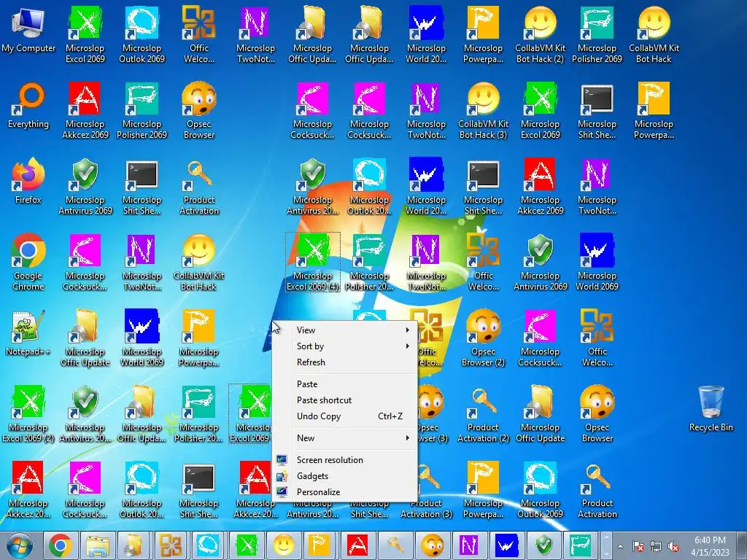Choose Paste shortcut
Screen dimensions: 747x560
pyautogui.click(x=345, y=400)
